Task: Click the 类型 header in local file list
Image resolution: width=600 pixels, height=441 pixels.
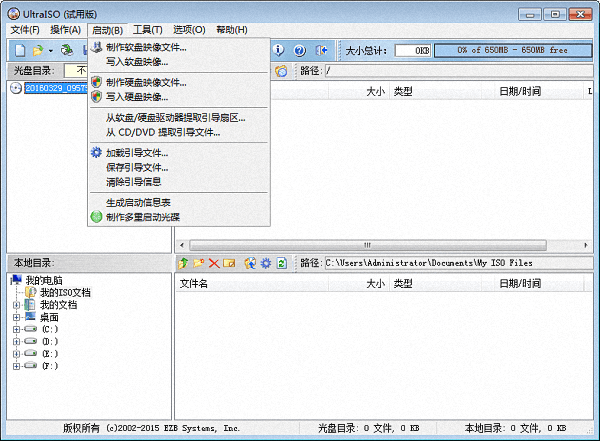Action: [x=435, y=284]
